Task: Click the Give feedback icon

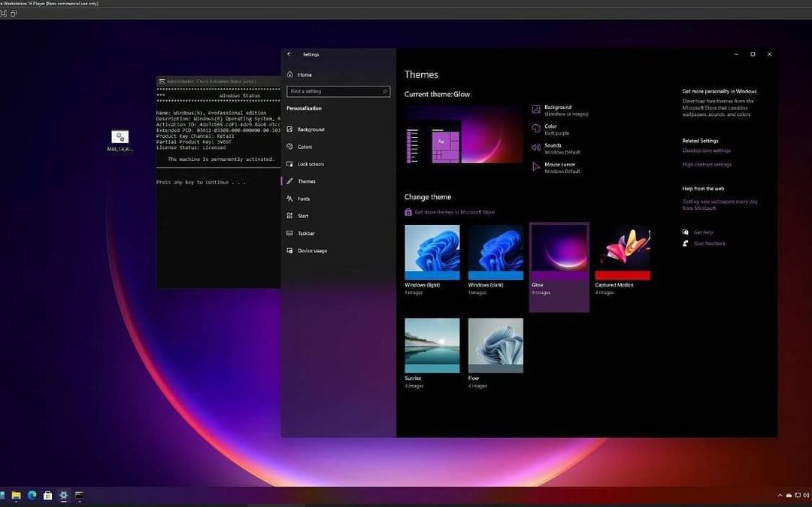Action: point(685,244)
